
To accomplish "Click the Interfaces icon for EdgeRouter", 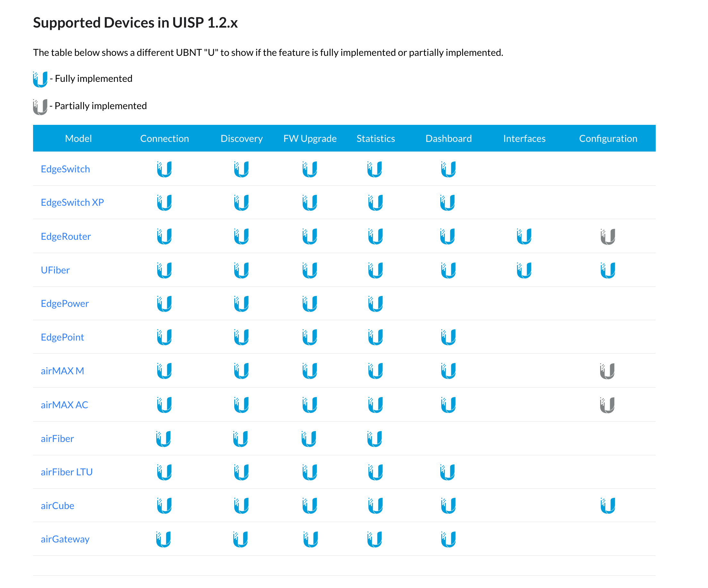I will (524, 237).
